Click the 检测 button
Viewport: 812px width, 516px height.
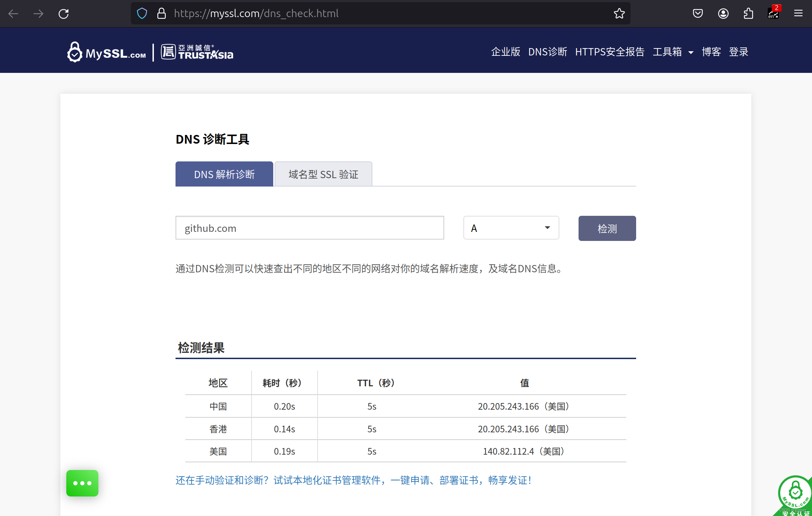click(607, 228)
